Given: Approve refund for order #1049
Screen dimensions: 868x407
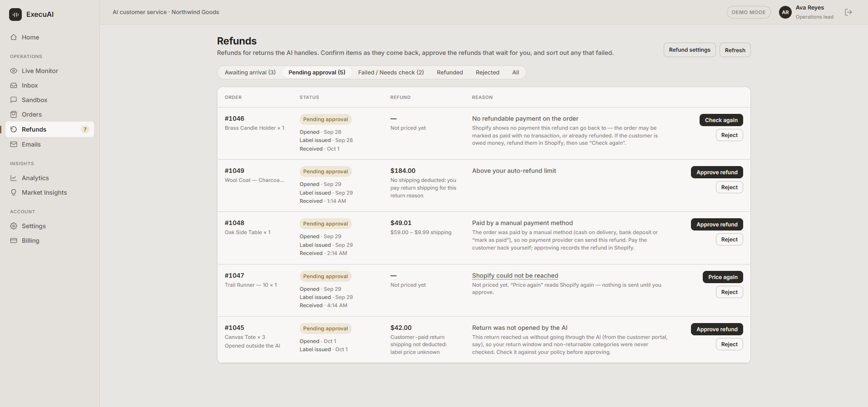Looking at the screenshot, I should [x=717, y=172].
